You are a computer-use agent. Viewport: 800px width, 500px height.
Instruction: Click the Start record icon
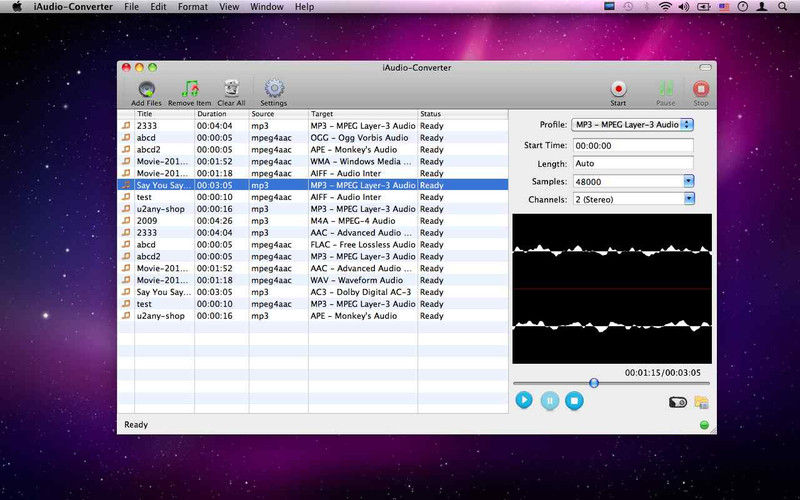(618, 89)
